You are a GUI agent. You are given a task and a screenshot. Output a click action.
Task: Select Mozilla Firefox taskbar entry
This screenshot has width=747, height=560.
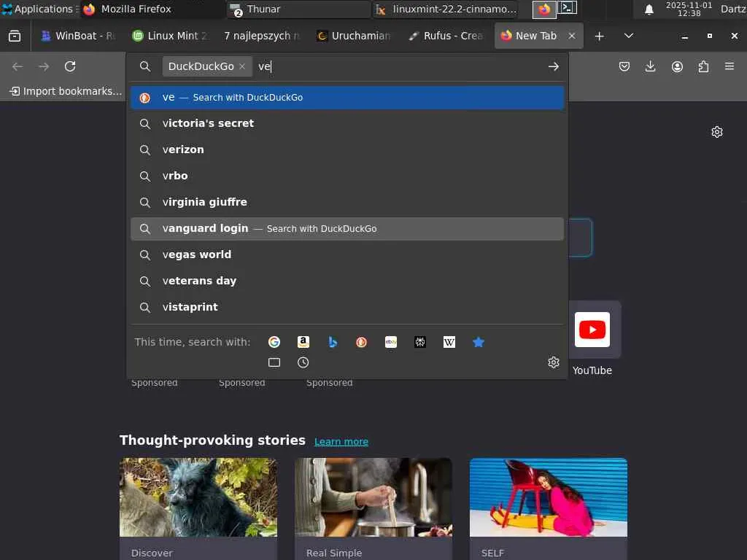pos(152,9)
